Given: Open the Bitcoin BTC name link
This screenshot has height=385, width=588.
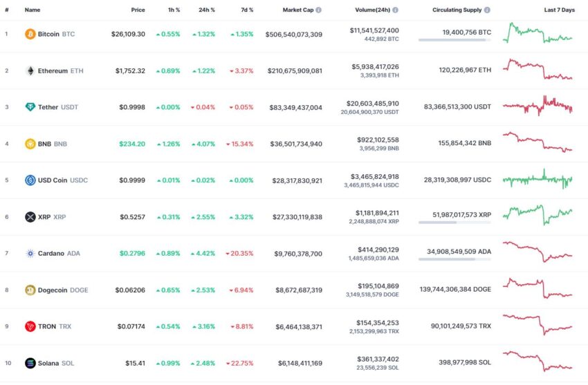Looking at the screenshot, I should tap(56, 34).
